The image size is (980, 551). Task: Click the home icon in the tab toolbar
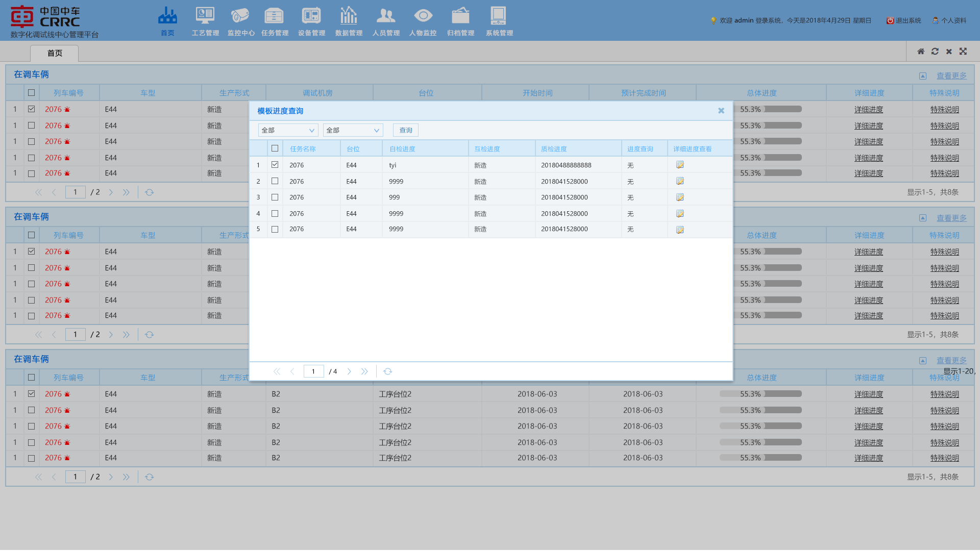(921, 52)
